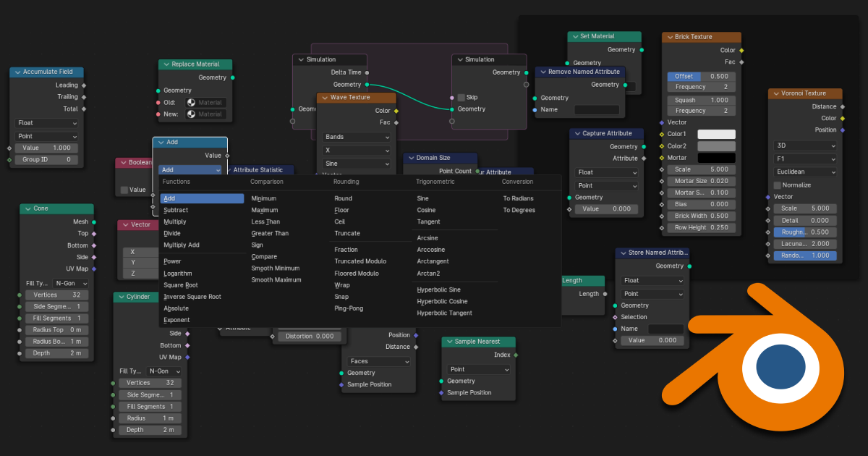
Task: Collapse the Voronoi Texture node header arrow
Action: coord(775,93)
